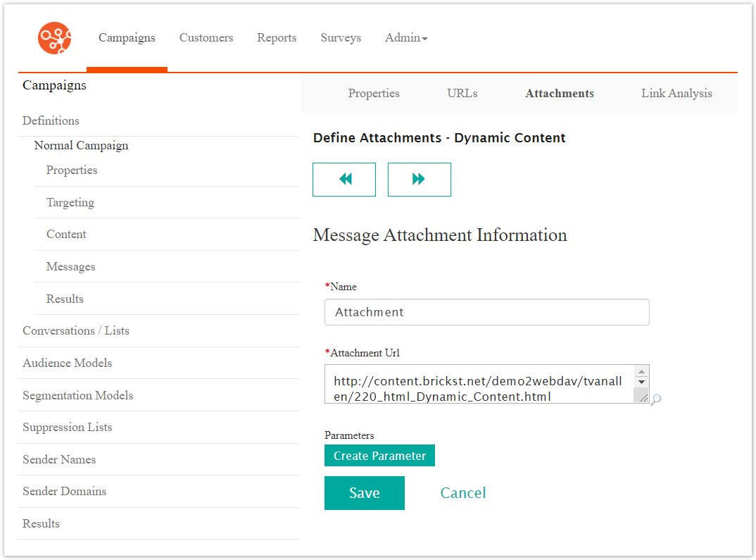
Task: Click magnifier icon beside Attachment Url
Action: pos(656,399)
